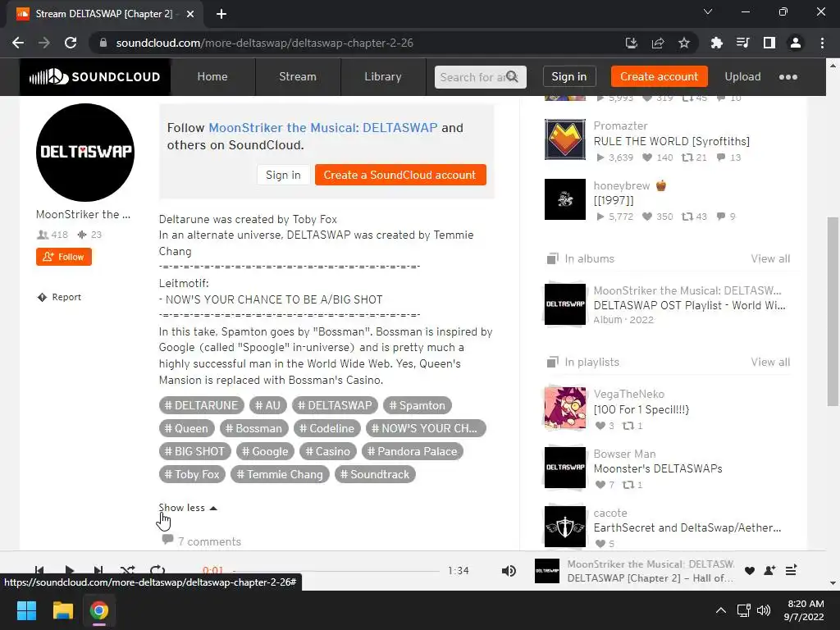Show hidden system tray icons
This screenshot has width=840, height=630.
pyautogui.click(x=721, y=610)
